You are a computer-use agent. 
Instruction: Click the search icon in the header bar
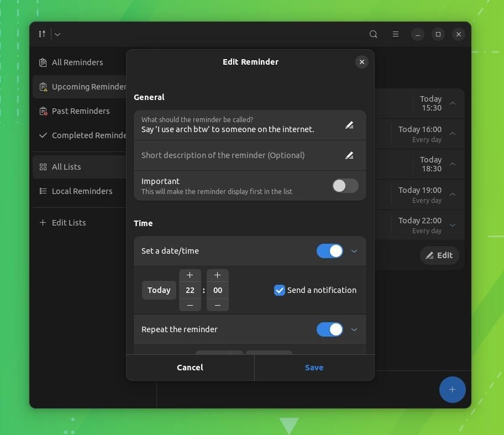pos(374,34)
